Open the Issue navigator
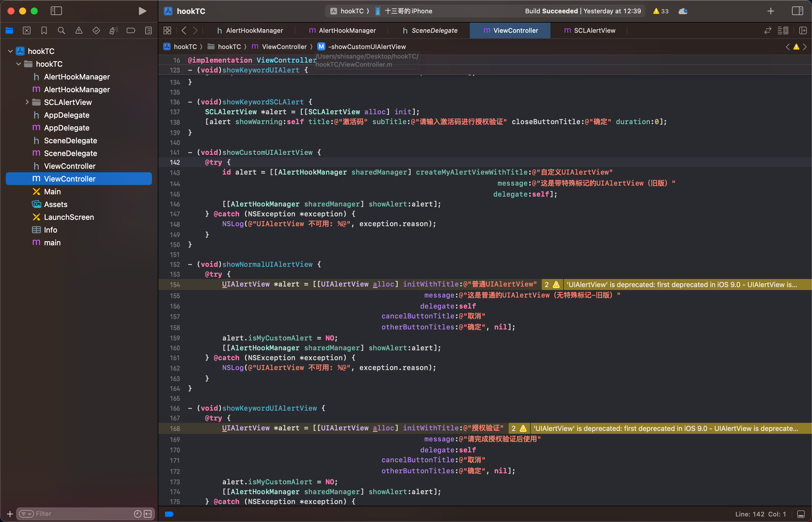This screenshot has height=522, width=812. tap(79, 30)
